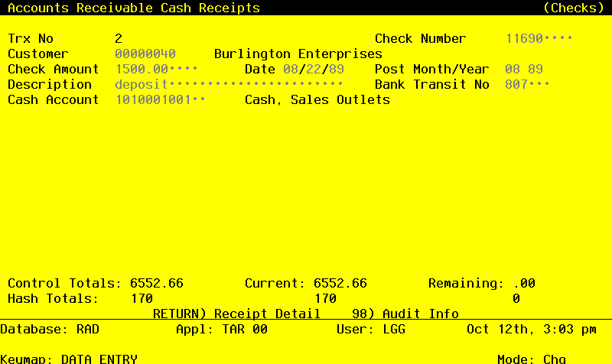The width and height of the screenshot is (612, 364).
Task: Select the month part 08 of the Date
Action: 291,69
